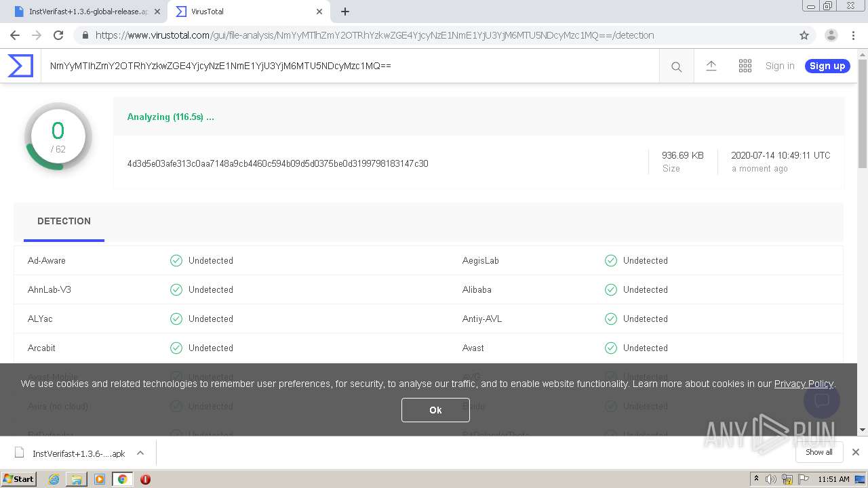Screen dimensions: 868x488
Task: Click the Avast Undetected check icon
Action: tap(611, 348)
